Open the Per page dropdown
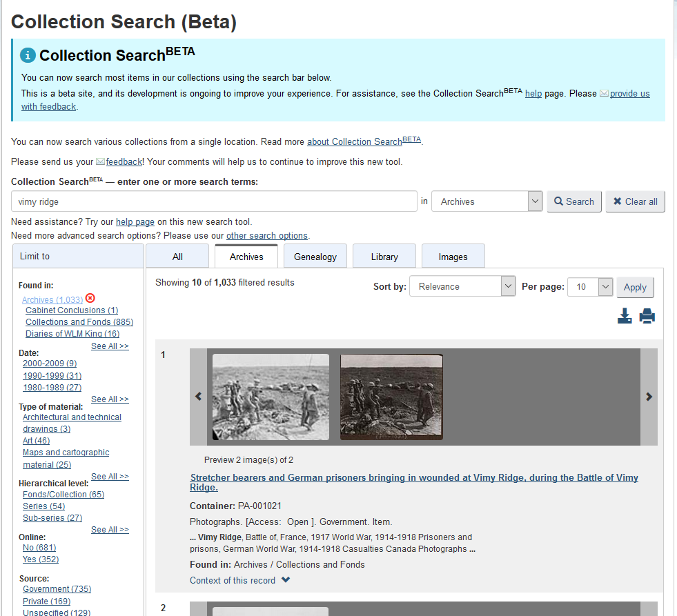The width and height of the screenshot is (677, 616). click(589, 286)
